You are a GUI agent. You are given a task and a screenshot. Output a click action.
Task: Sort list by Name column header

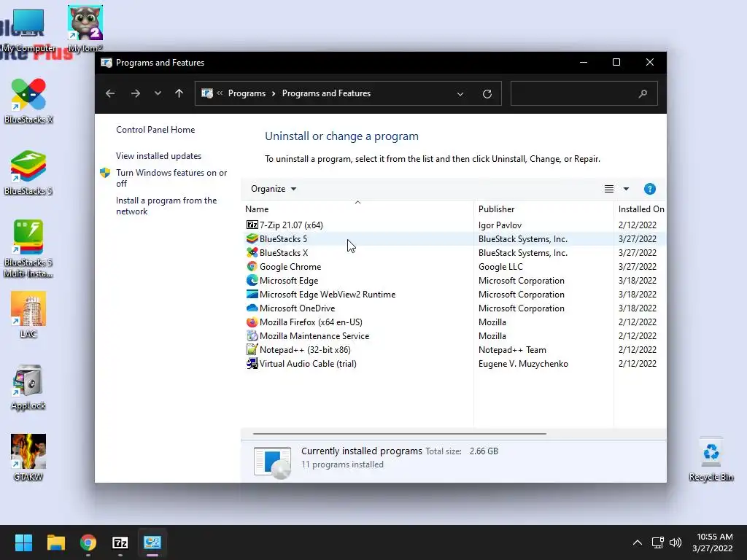click(257, 209)
